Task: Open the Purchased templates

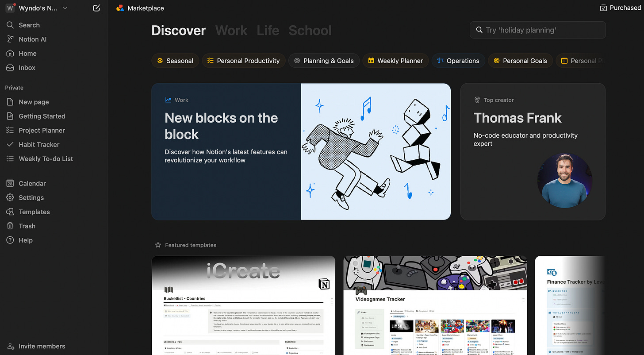Action: tap(620, 8)
